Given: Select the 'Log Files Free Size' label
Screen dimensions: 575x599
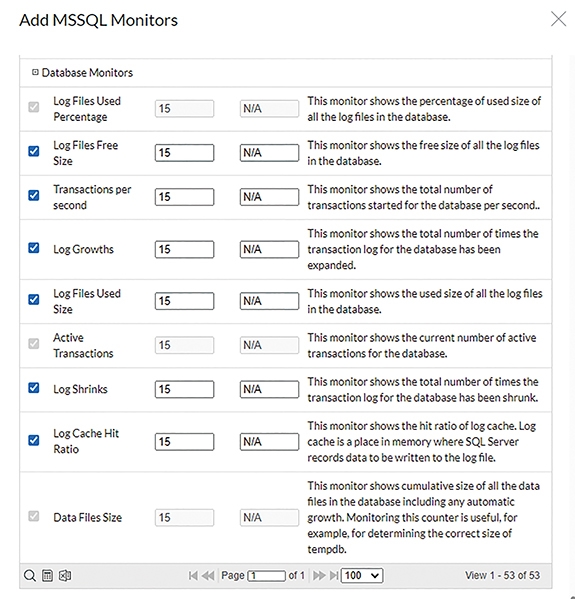Looking at the screenshot, I should pyautogui.click(x=86, y=153).
